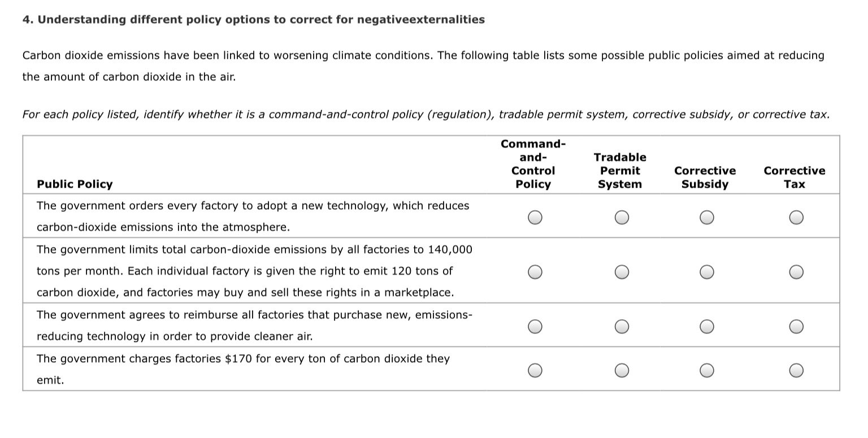The width and height of the screenshot is (868, 438).
Task: Select Corrective Subsidy for the emissions rights row
Action: tap(707, 272)
